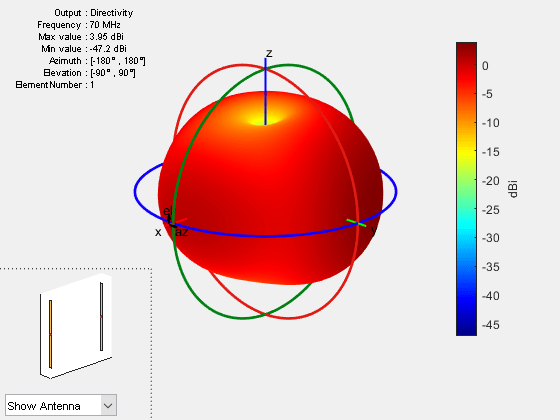Click the Elevation range text
Screen dimensions: 560x420
click(x=89, y=73)
